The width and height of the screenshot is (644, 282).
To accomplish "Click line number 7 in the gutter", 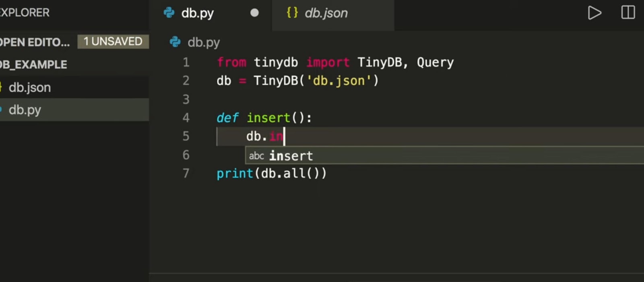I will pyautogui.click(x=186, y=173).
